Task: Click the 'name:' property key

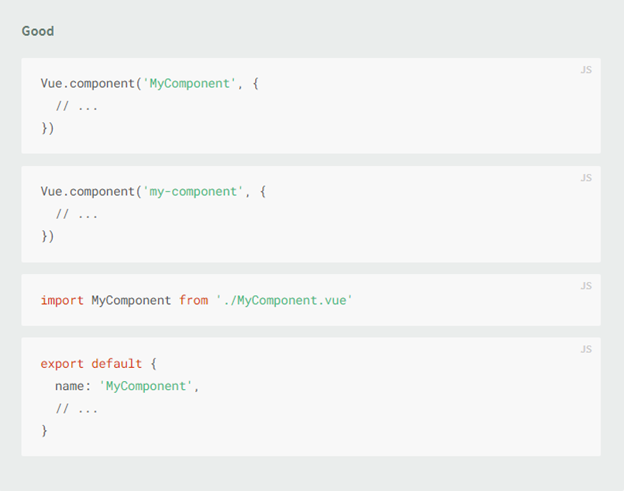Action: 73,386
